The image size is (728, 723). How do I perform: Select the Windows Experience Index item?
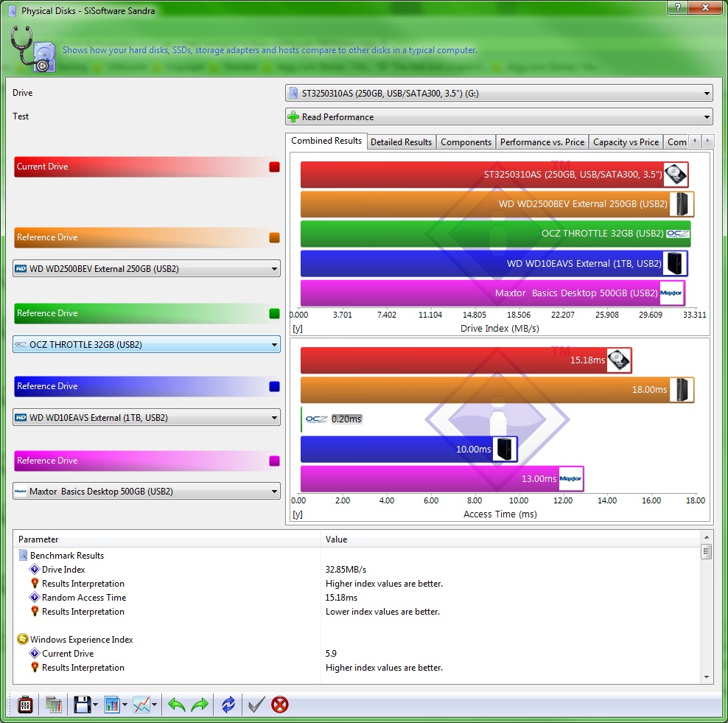coord(81,640)
